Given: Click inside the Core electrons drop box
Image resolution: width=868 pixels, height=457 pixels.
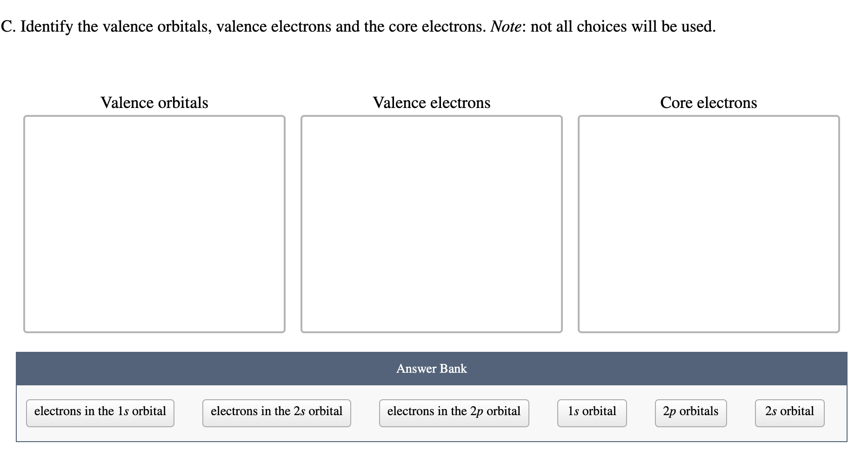Looking at the screenshot, I should coord(708,223).
